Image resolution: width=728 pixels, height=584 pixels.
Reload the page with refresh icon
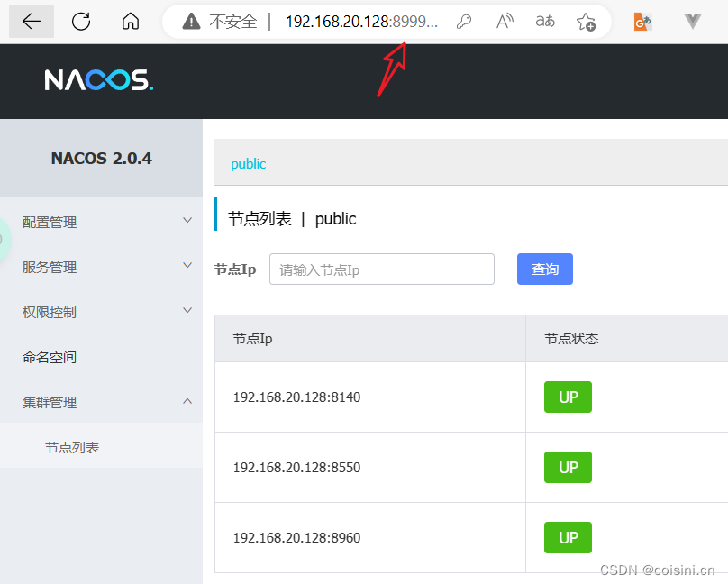pyautogui.click(x=81, y=22)
